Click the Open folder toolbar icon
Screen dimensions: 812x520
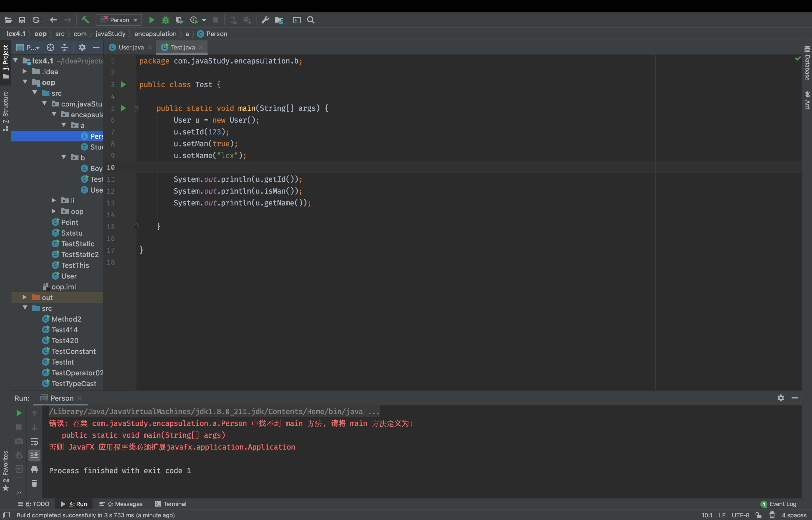tap(8, 20)
